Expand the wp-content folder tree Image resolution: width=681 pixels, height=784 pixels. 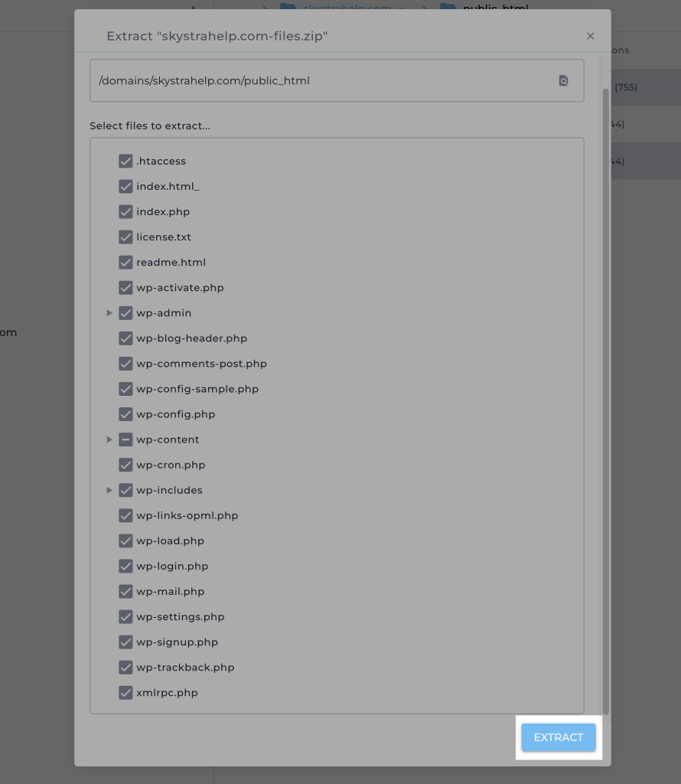point(109,439)
